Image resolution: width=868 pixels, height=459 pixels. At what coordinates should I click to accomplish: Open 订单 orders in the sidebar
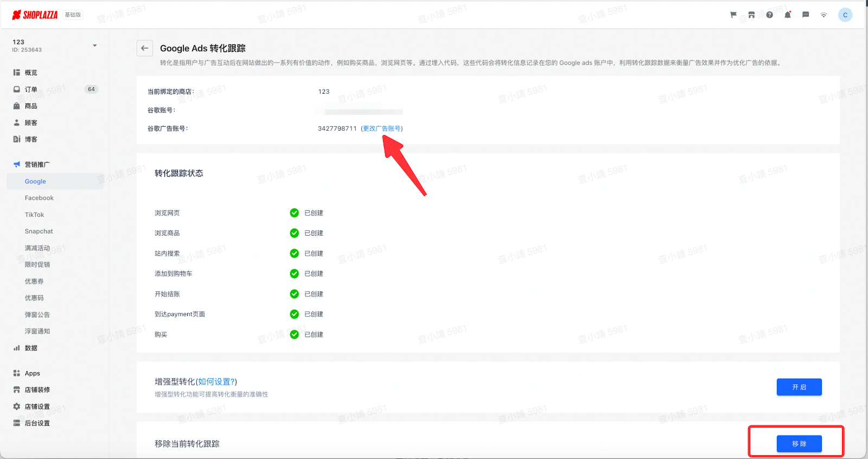(x=31, y=89)
